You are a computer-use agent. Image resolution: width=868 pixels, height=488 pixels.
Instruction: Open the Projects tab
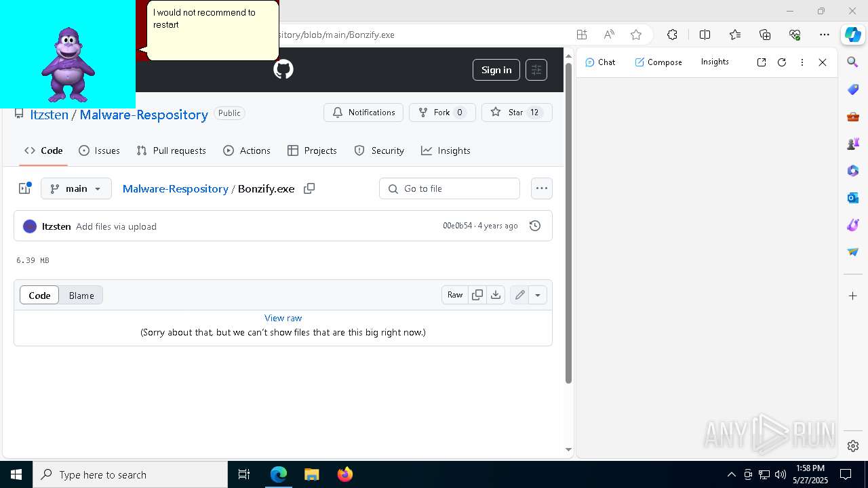[312, 150]
